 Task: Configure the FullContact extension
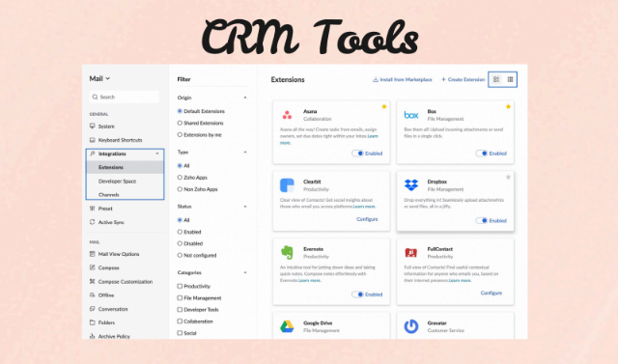(492, 293)
